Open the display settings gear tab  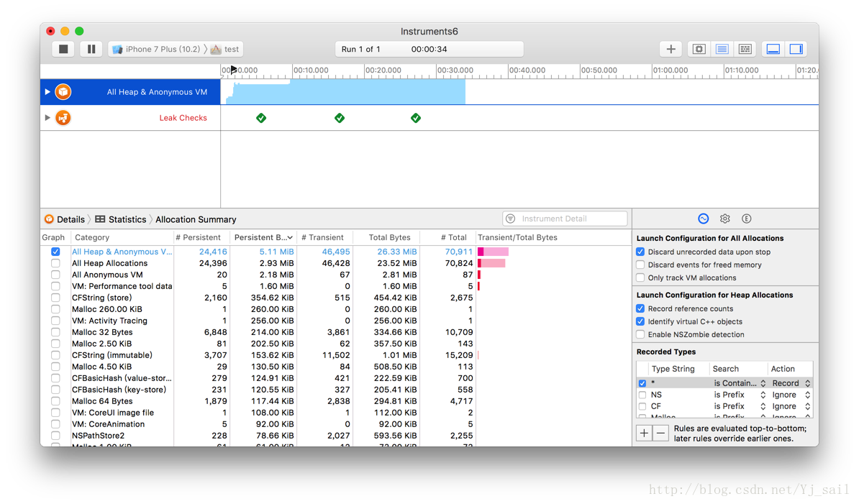pos(724,219)
